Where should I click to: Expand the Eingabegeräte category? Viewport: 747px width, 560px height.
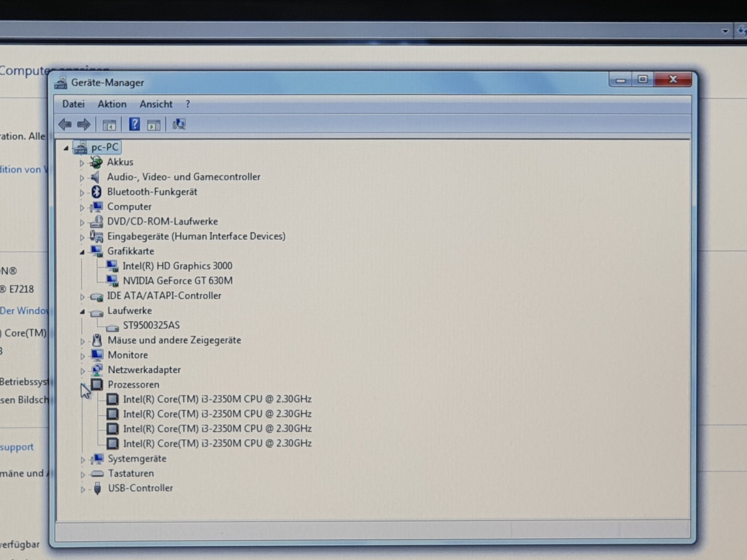[82, 238]
